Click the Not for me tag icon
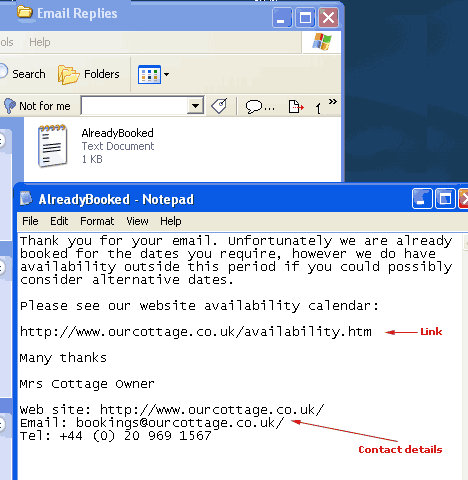This screenshot has height=480, width=468. [10, 106]
